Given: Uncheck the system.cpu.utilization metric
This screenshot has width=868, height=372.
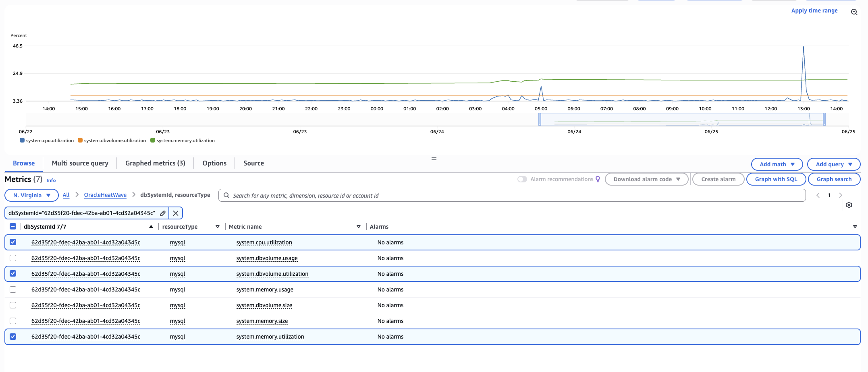Looking at the screenshot, I should coord(13,242).
